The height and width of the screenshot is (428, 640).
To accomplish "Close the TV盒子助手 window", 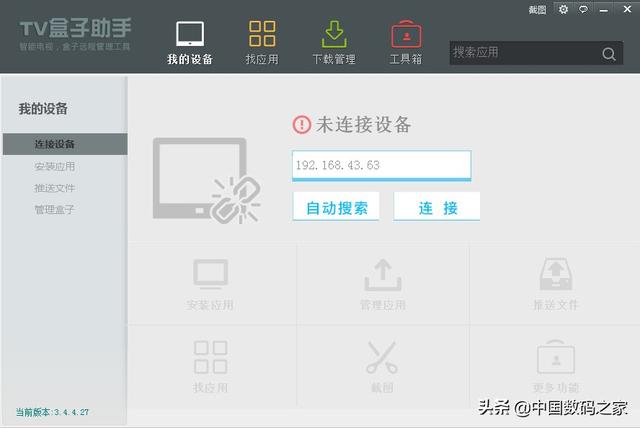I will tap(627, 9).
